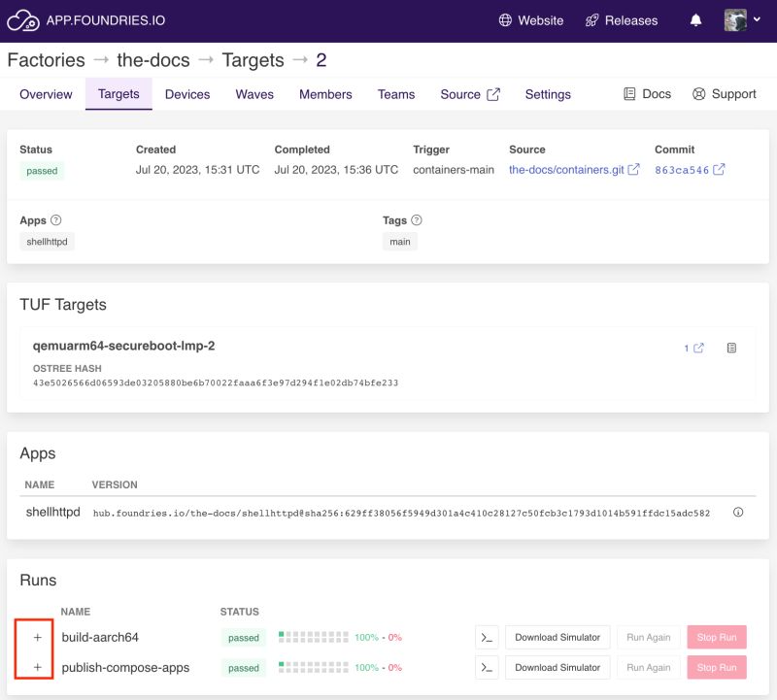Open the Releases link

click(631, 20)
